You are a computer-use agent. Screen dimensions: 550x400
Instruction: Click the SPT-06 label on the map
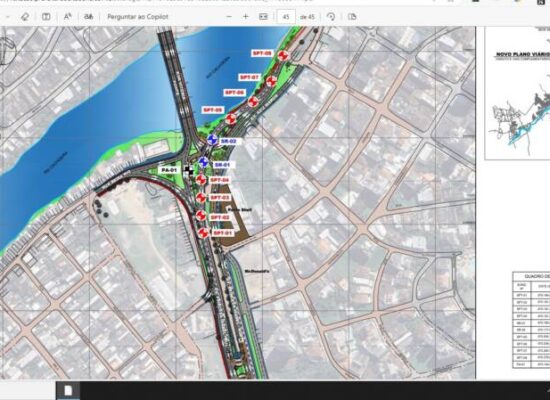pyautogui.click(x=234, y=93)
